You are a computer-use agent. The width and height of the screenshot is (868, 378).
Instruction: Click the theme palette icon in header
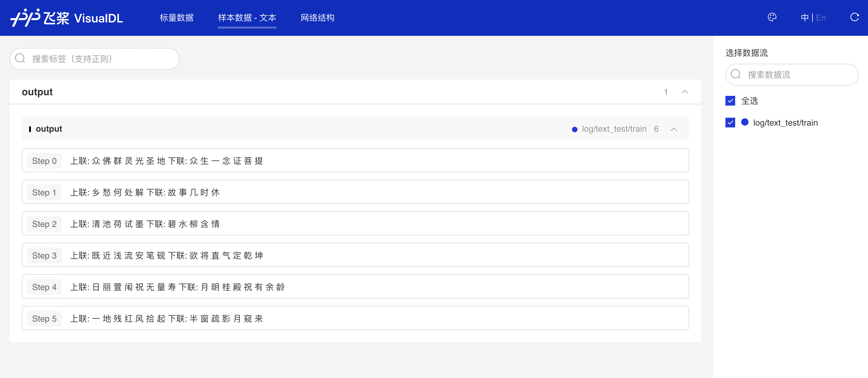pos(772,17)
